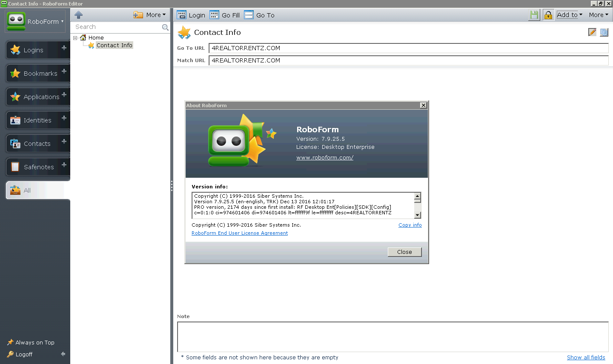Add a new Contact with plus icon

[x=64, y=142]
